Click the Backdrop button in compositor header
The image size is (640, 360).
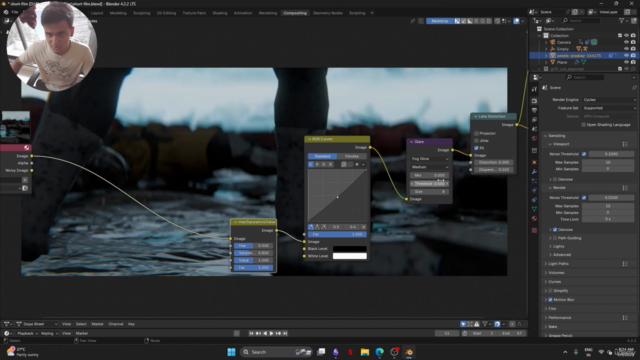(440, 21)
